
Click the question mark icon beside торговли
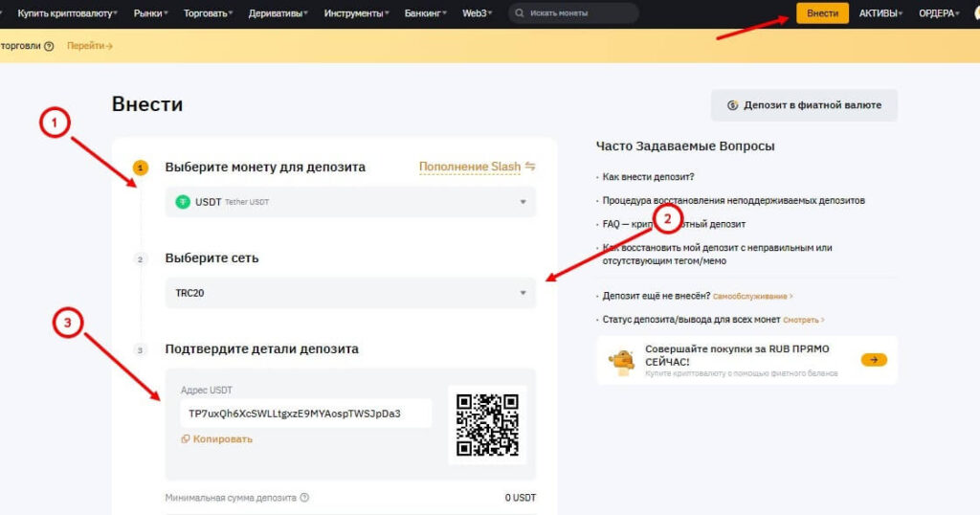click(49, 46)
